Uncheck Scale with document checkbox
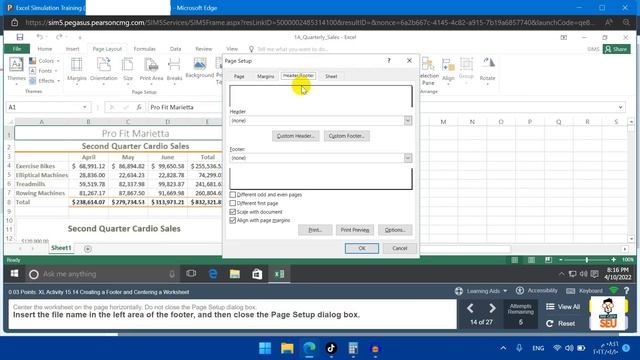This screenshot has width=640, height=360. coord(233,212)
